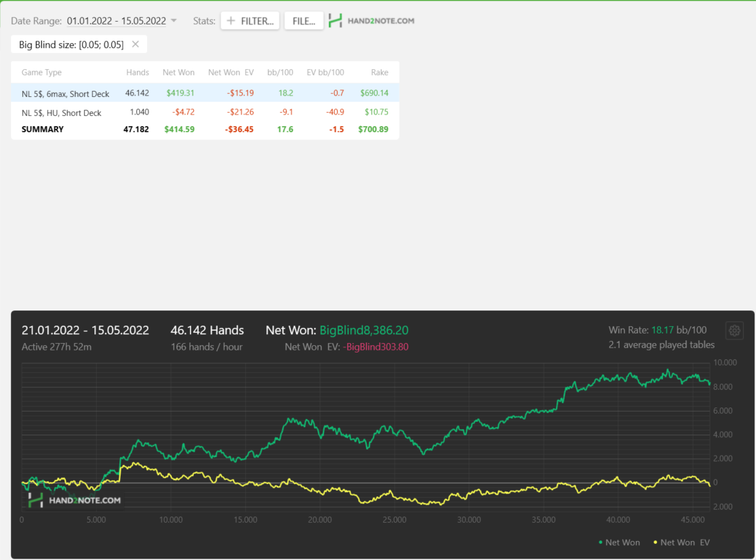Viewport: 756px width, 560px height.
Task: Toggle the Net Won legend entry
Action: tap(619, 542)
